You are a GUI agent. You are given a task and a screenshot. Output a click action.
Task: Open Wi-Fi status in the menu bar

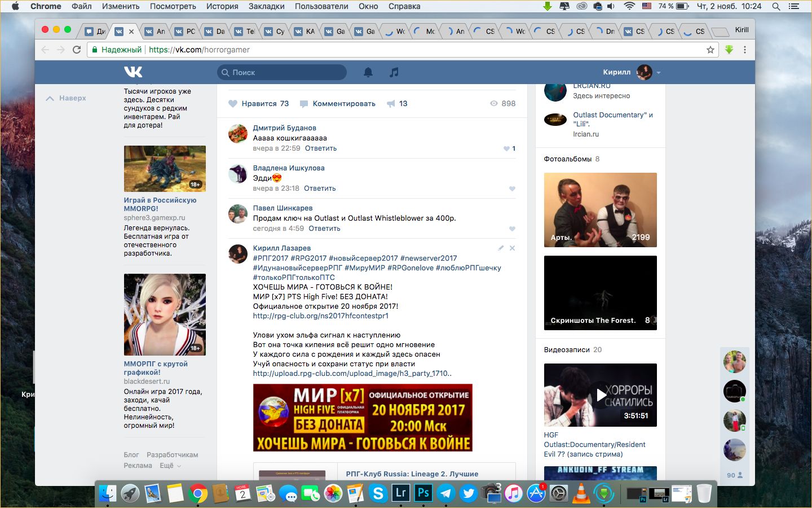[629, 6]
